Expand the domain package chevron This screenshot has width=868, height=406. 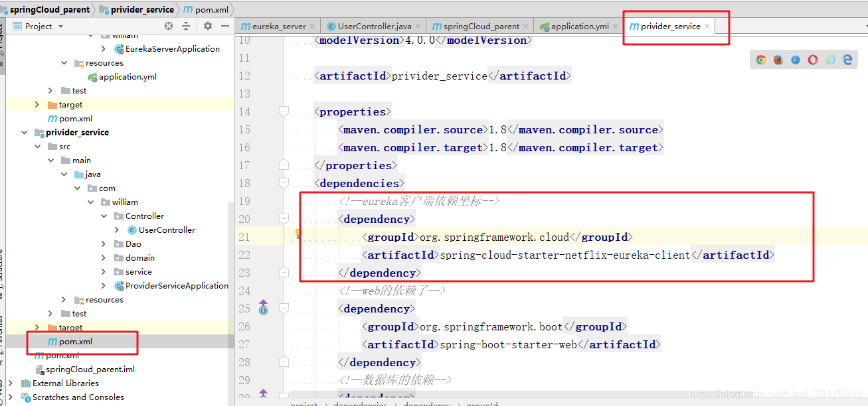point(104,258)
